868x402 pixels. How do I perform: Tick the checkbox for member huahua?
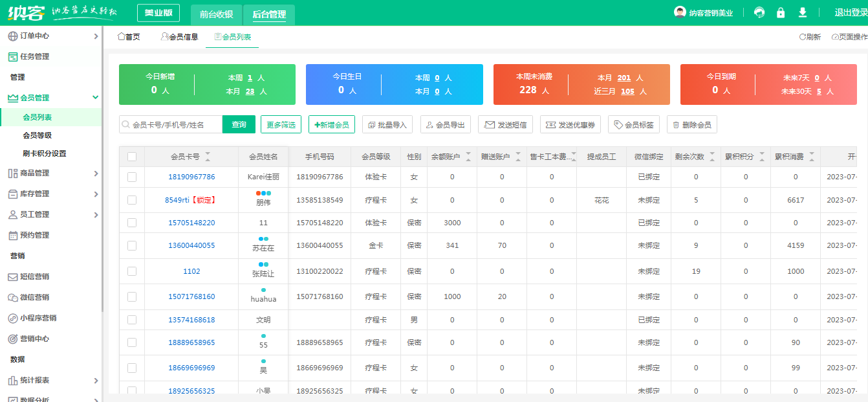(x=132, y=296)
